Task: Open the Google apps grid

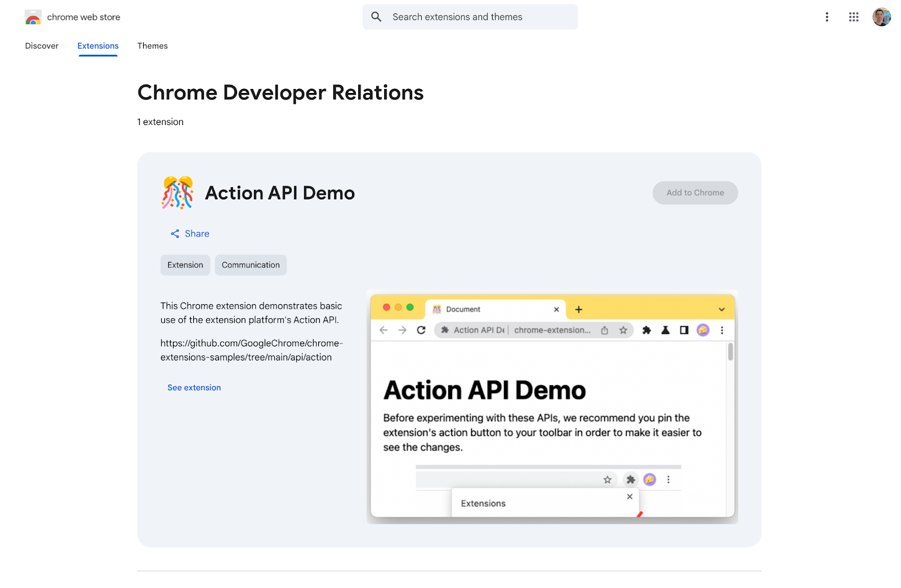Action: click(x=853, y=17)
